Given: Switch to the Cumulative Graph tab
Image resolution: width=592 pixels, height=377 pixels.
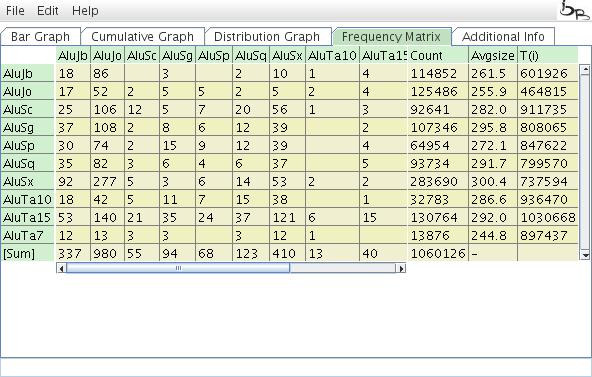Looking at the screenshot, I should coord(143,37).
